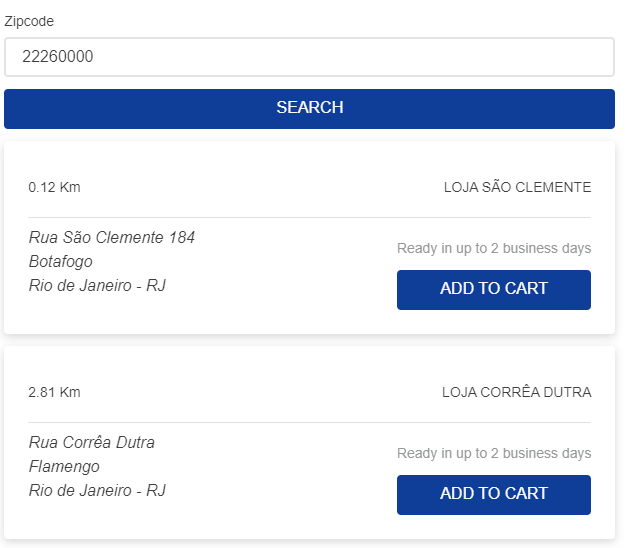Add Loja Corrêa Dutra pickup to cart

pyautogui.click(x=493, y=495)
